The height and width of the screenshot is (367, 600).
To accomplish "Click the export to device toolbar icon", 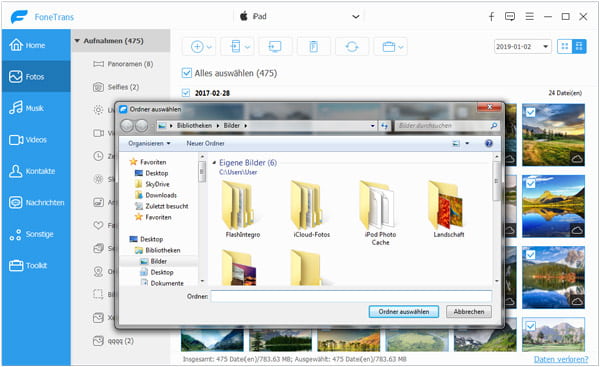I will tap(235, 47).
